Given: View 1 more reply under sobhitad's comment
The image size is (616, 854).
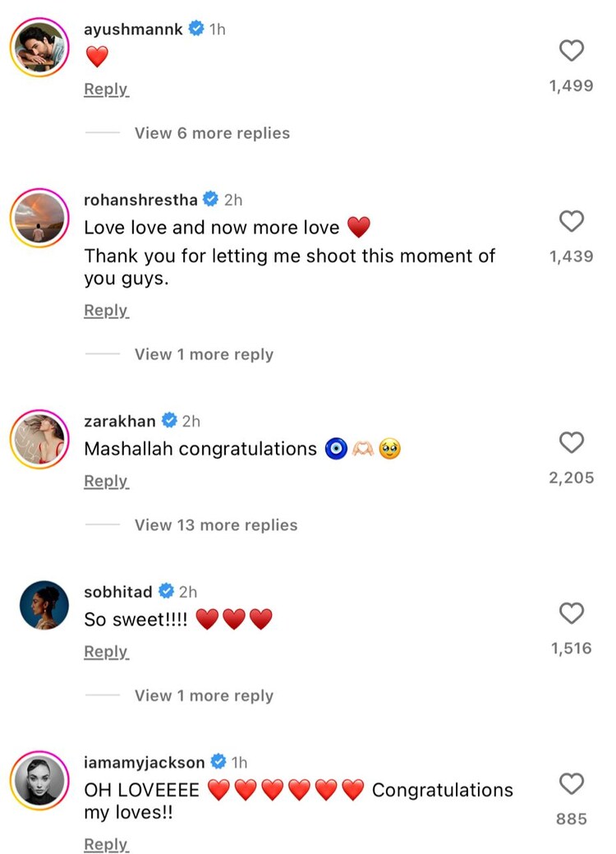Looking at the screenshot, I should (x=204, y=695).
